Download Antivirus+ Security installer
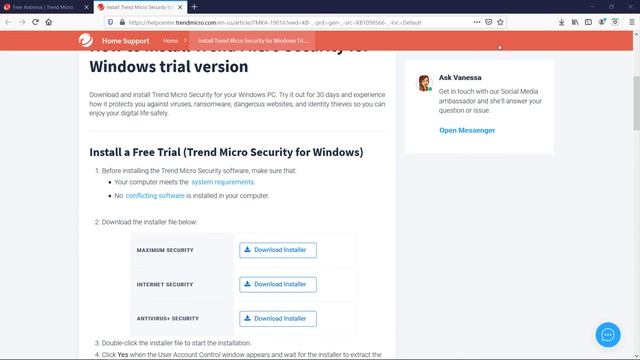Screen dimensions: 640x360 tap(278, 318)
